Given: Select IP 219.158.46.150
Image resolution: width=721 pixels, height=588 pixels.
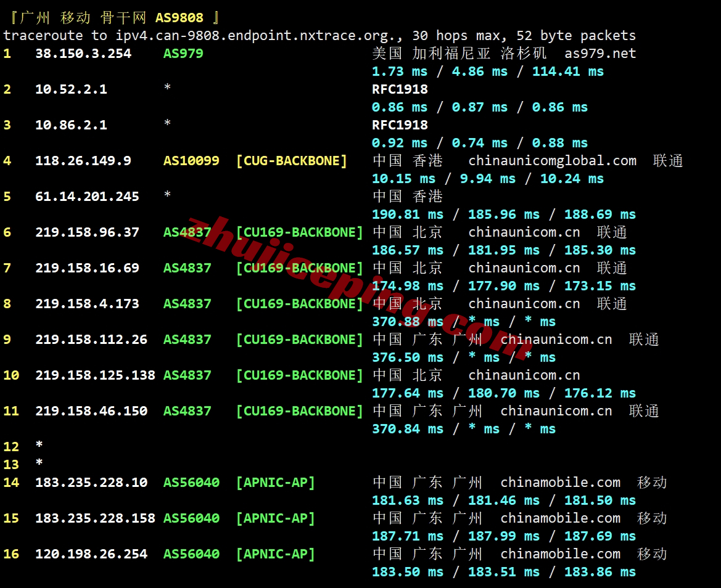Looking at the screenshot, I should 91,412.
